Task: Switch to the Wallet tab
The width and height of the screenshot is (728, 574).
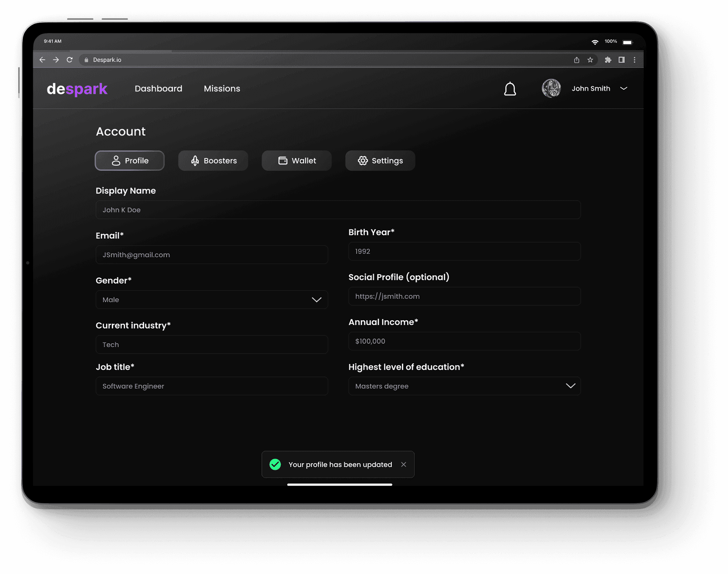Action: [296, 161]
